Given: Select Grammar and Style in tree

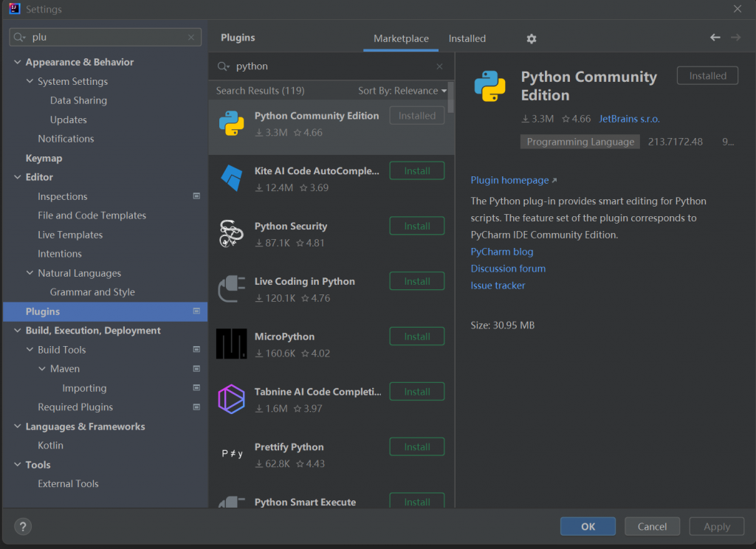Looking at the screenshot, I should click(92, 292).
